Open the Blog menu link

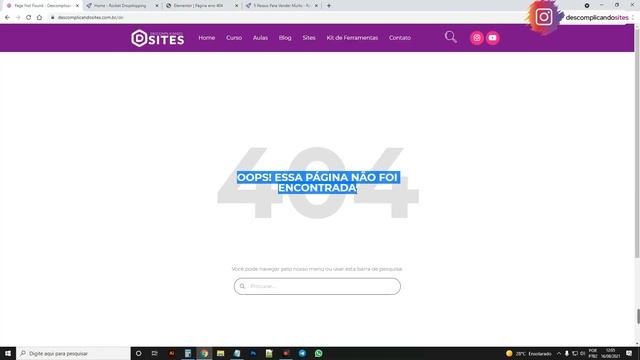coord(285,38)
